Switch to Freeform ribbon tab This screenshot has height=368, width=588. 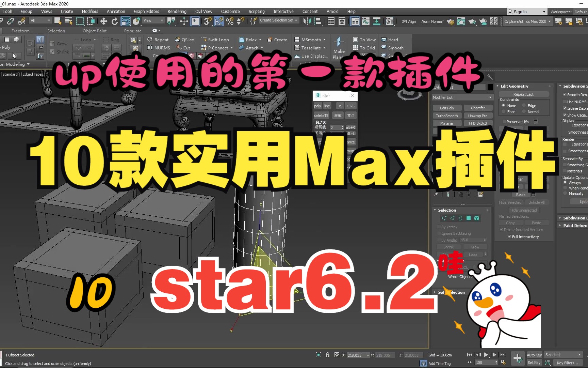[x=20, y=31]
